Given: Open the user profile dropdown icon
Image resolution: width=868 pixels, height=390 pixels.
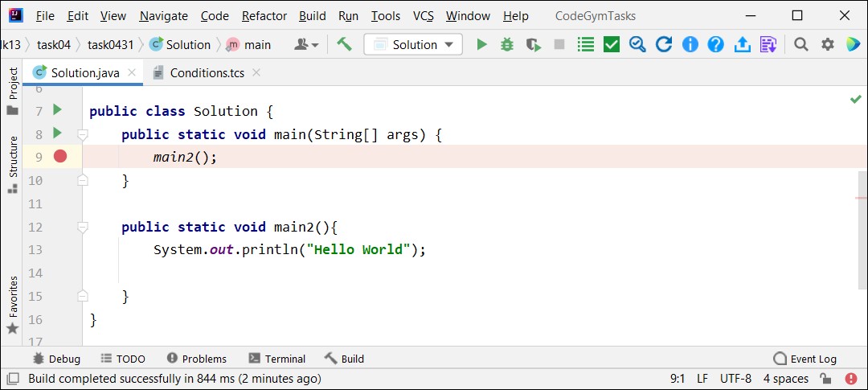Looking at the screenshot, I should pos(306,44).
